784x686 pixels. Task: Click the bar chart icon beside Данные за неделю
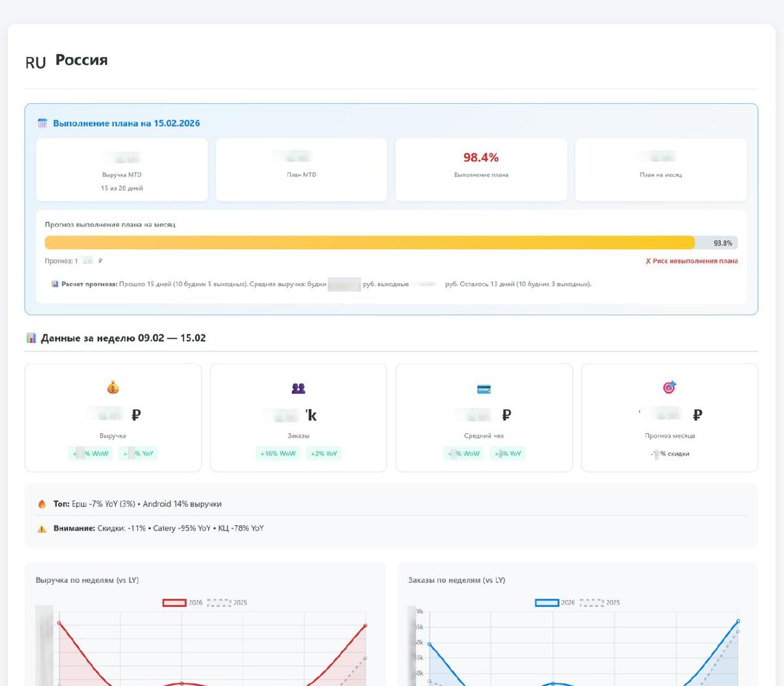(x=31, y=338)
